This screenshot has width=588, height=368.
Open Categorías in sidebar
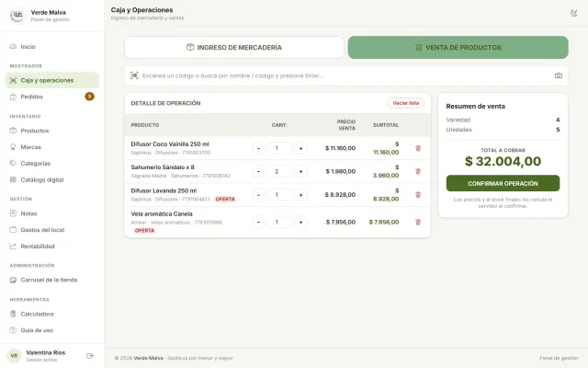(52, 164)
